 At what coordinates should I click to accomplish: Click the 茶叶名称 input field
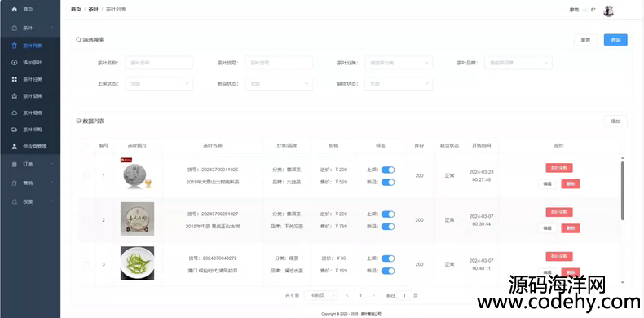(x=159, y=63)
